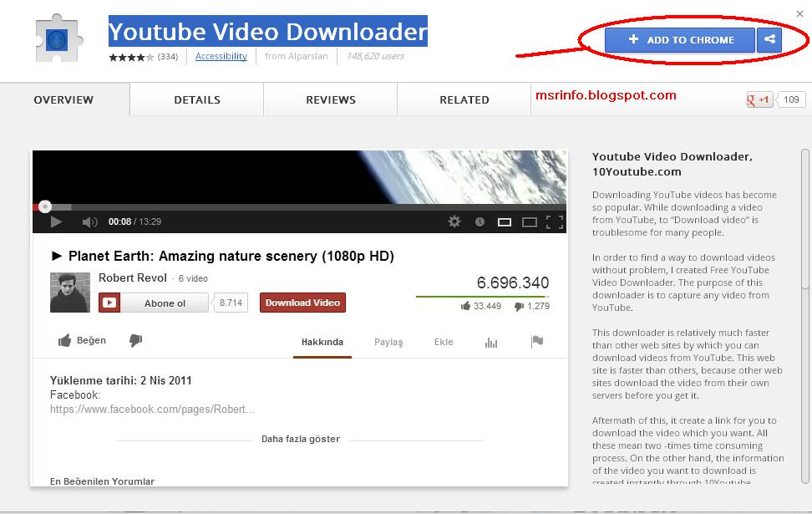Viewport: 812px width, 514px height.
Task: Open the video statistics bar chart icon
Action: click(x=491, y=343)
